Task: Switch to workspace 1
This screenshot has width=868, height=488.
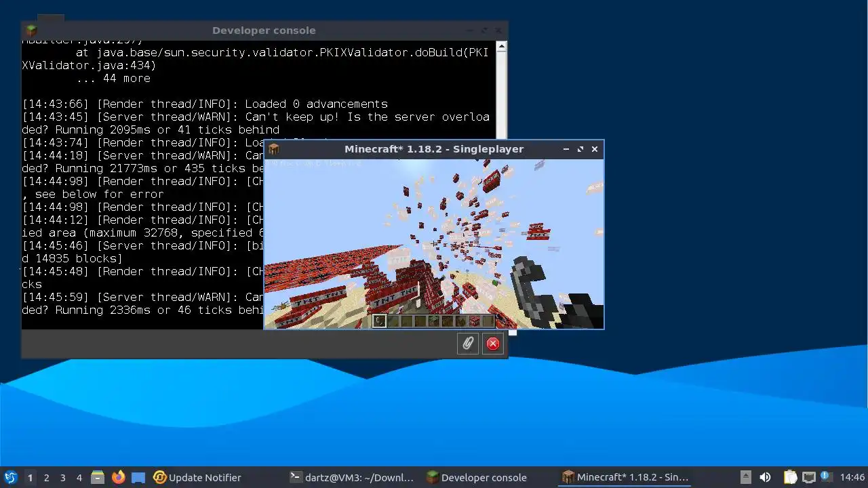Action: coord(30,477)
